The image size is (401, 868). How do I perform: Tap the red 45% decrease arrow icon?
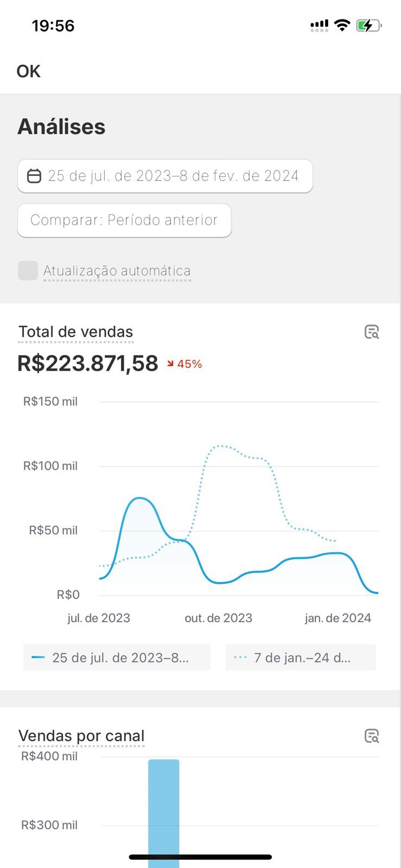coord(170,364)
